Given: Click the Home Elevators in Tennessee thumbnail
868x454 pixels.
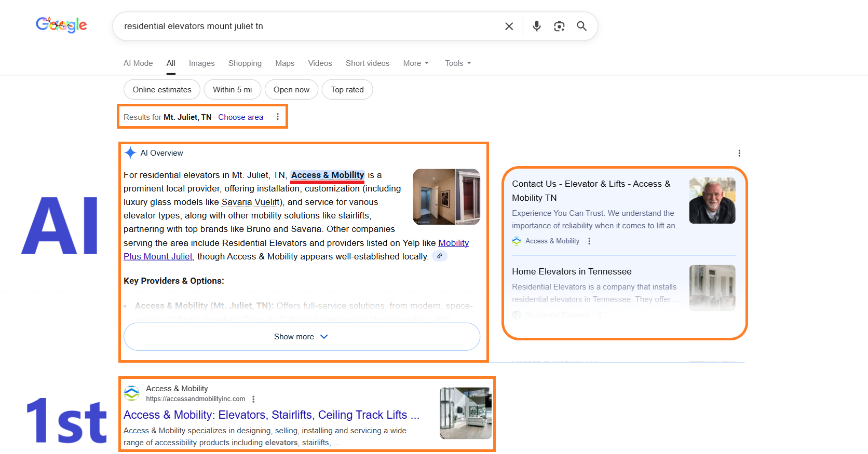Looking at the screenshot, I should tap(712, 288).
